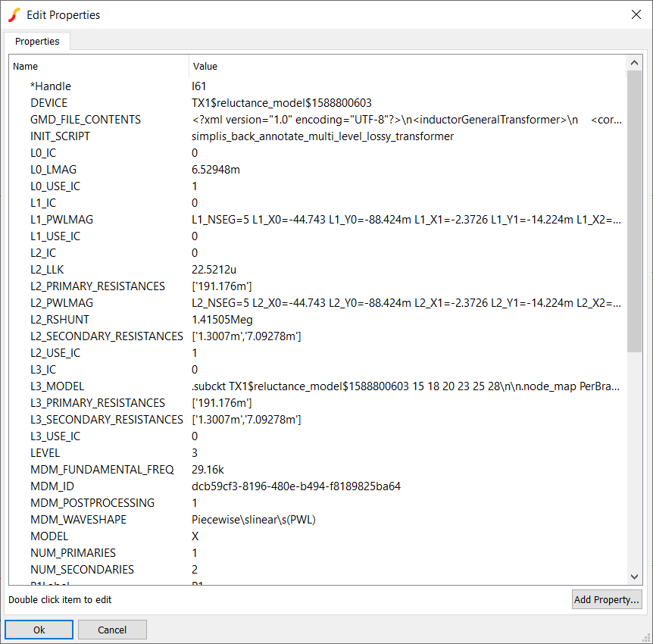Click the Name column header

click(26, 67)
